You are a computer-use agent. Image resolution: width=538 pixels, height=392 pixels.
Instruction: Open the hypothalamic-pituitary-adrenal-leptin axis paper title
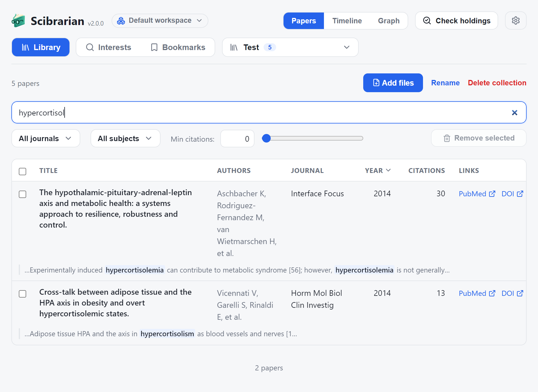pos(116,209)
